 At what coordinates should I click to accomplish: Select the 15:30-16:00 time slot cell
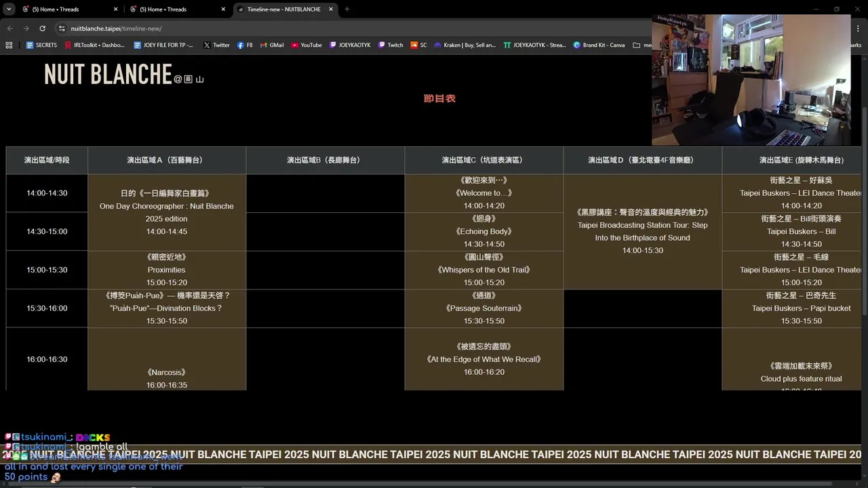point(47,308)
